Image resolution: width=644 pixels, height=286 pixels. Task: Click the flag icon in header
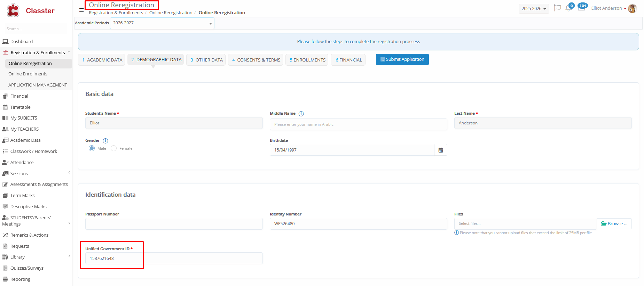(557, 8)
